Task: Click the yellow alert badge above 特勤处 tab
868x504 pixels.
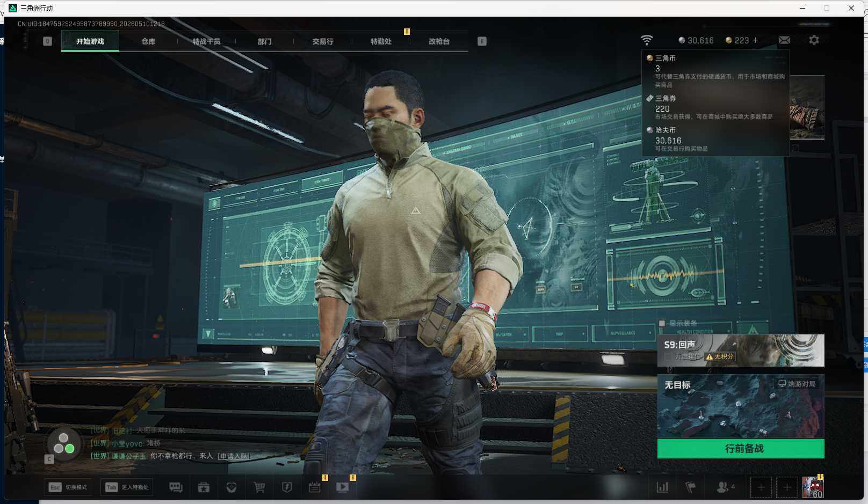Action: tap(407, 32)
